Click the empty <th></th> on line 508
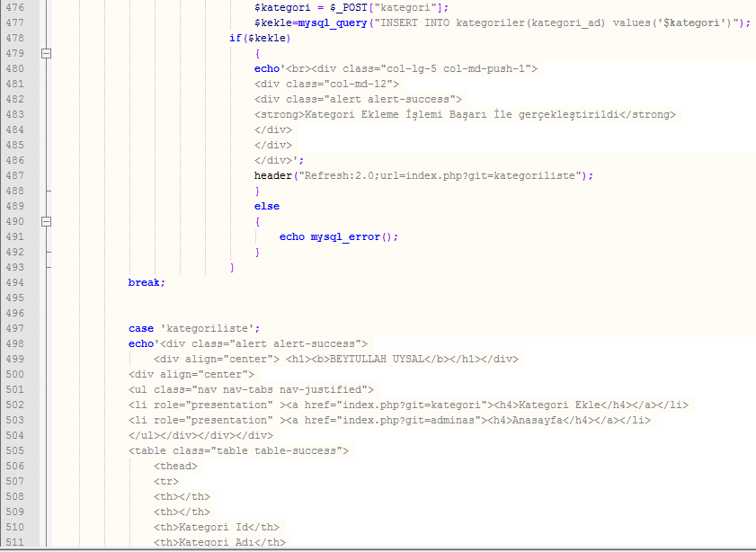The width and height of the screenshot is (756, 552). [x=182, y=496]
